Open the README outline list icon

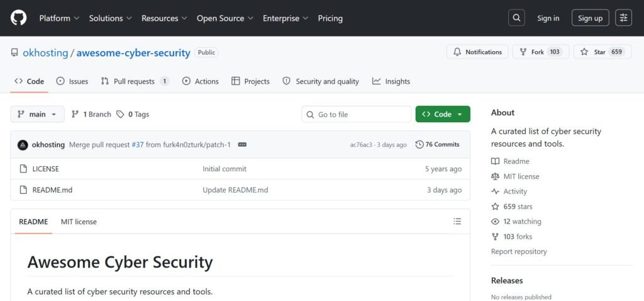pyautogui.click(x=457, y=222)
